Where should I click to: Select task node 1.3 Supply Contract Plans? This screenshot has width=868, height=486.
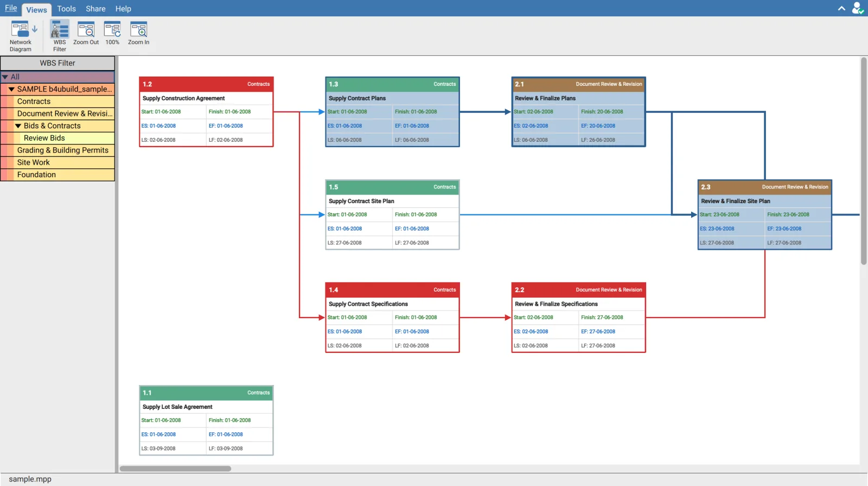pyautogui.click(x=392, y=112)
